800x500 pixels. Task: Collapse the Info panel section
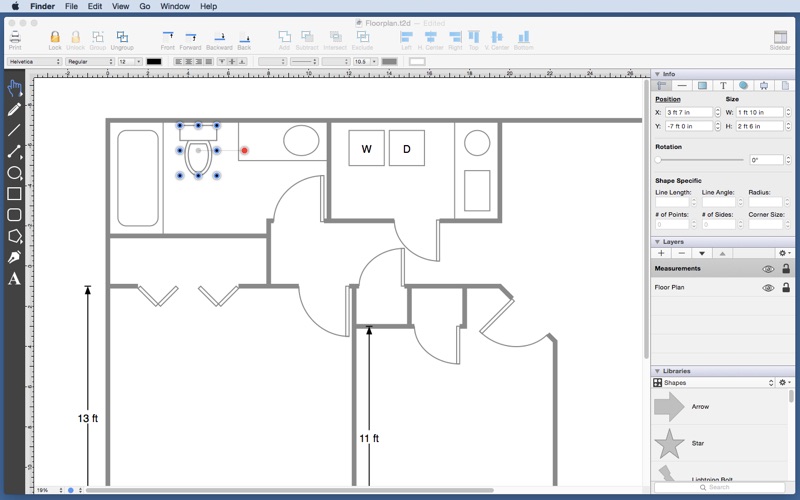point(657,74)
